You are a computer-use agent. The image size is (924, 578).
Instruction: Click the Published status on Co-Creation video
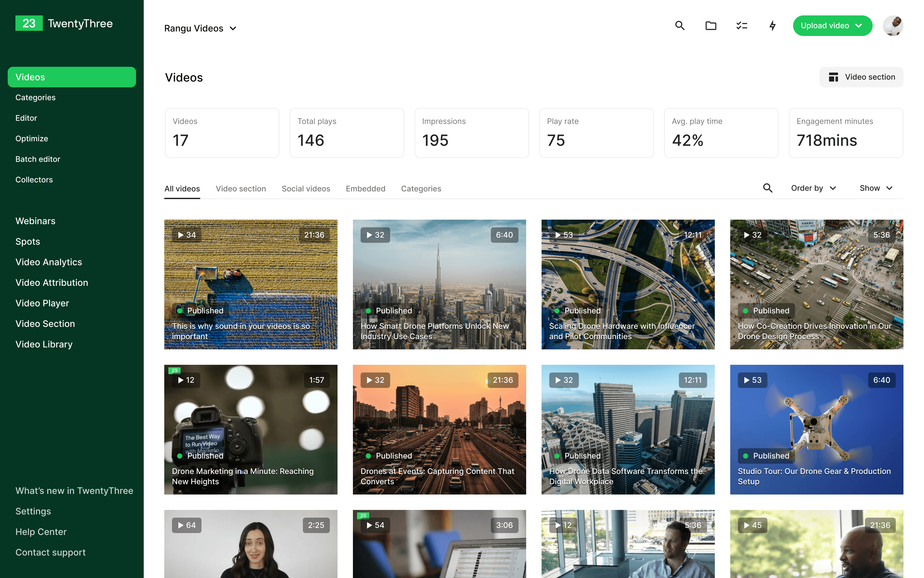pyautogui.click(x=766, y=311)
